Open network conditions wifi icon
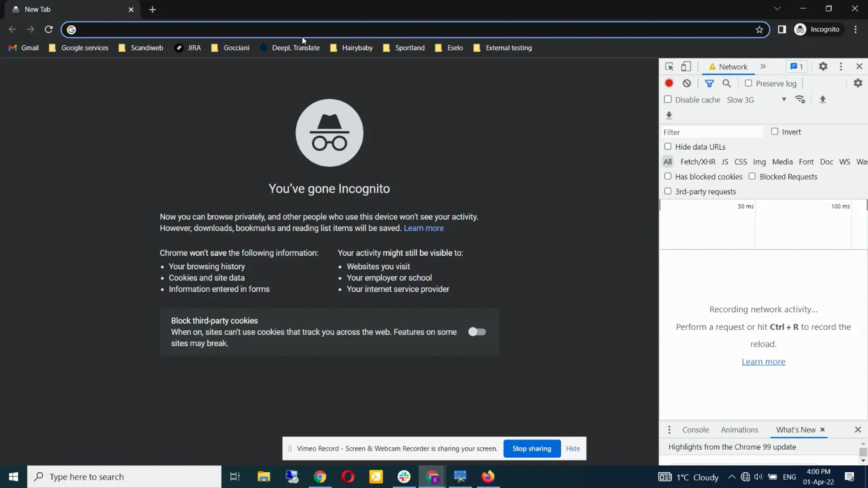 click(x=800, y=99)
